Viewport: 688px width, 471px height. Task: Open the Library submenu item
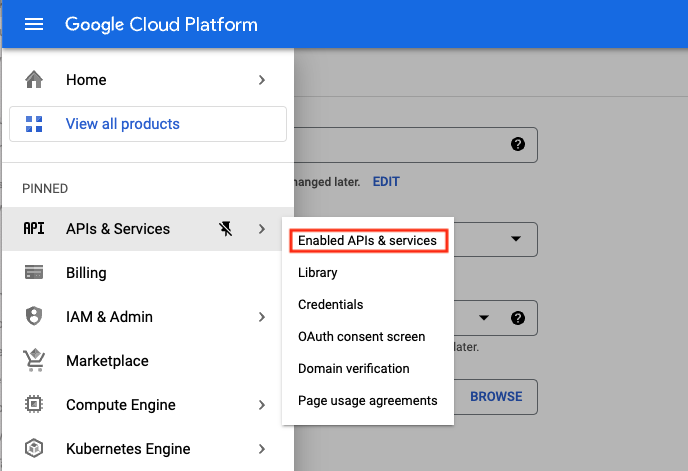click(368, 273)
